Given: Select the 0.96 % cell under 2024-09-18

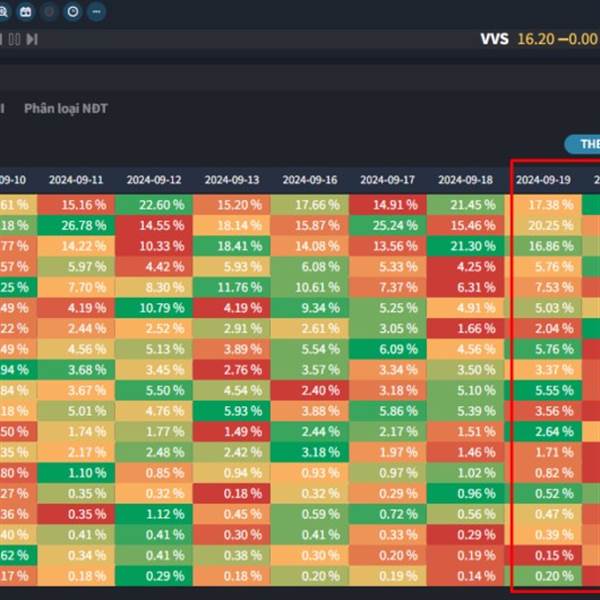Looking at the screenshot, I should click(465, 494).
